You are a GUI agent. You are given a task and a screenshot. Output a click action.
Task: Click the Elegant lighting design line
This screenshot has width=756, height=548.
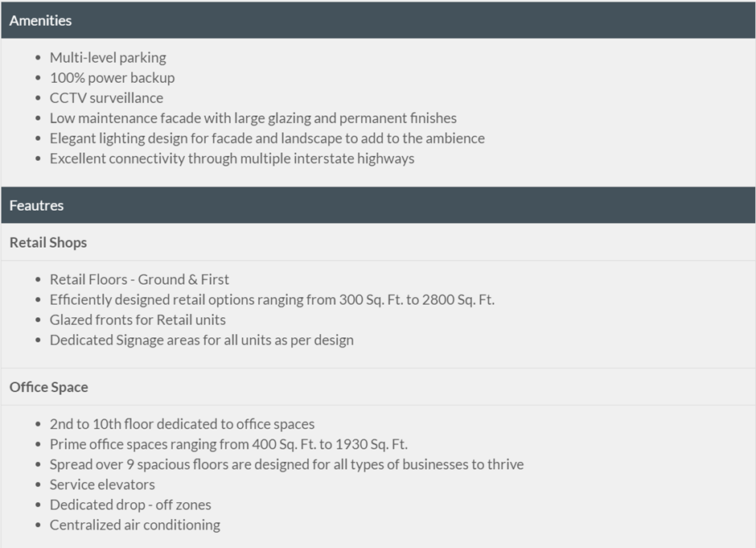pyautogui.click(x=267, y=138)
